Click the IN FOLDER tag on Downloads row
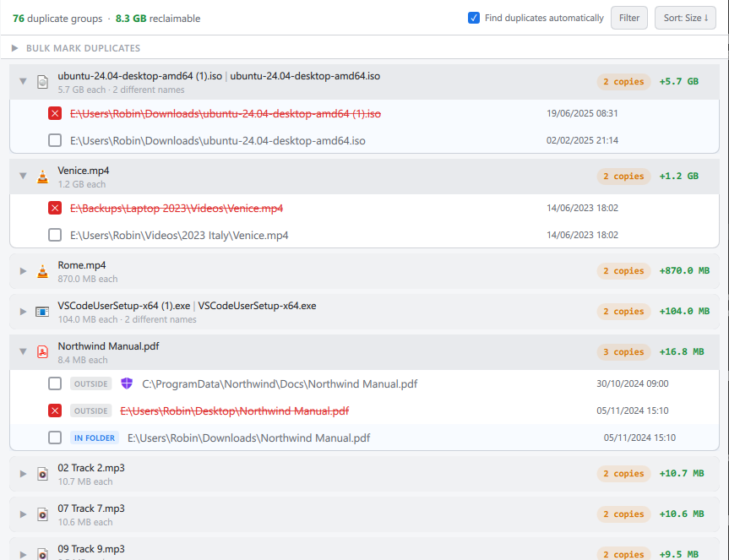The width and height of the screenshot is (729, 560). tap(95, 438)
